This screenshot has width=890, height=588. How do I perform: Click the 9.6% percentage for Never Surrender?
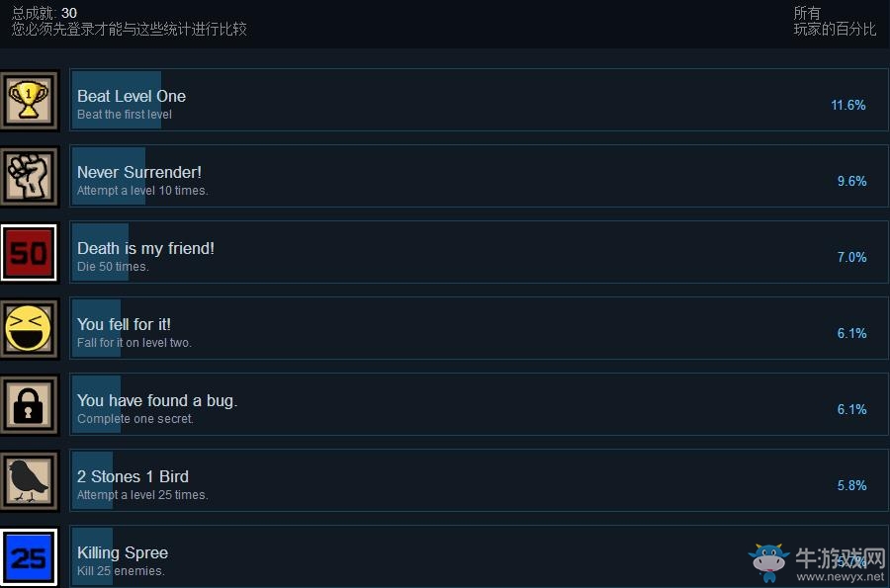pyautogui.click(x=851, y=181)
